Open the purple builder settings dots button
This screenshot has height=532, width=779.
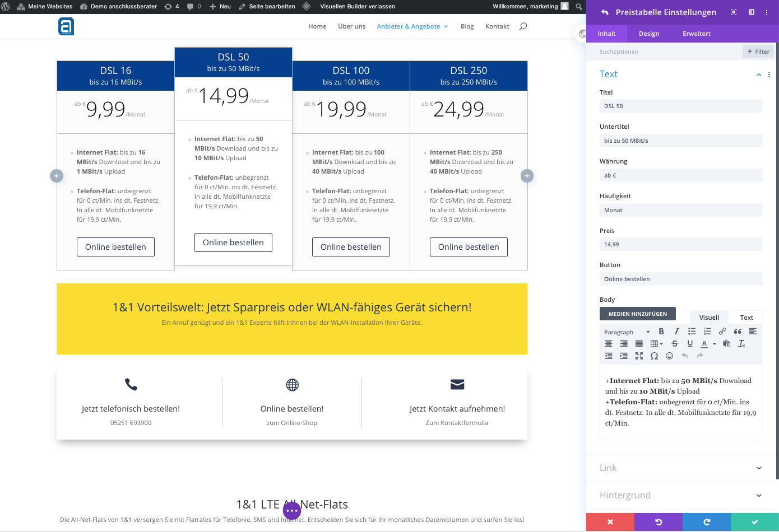point(292,511)
